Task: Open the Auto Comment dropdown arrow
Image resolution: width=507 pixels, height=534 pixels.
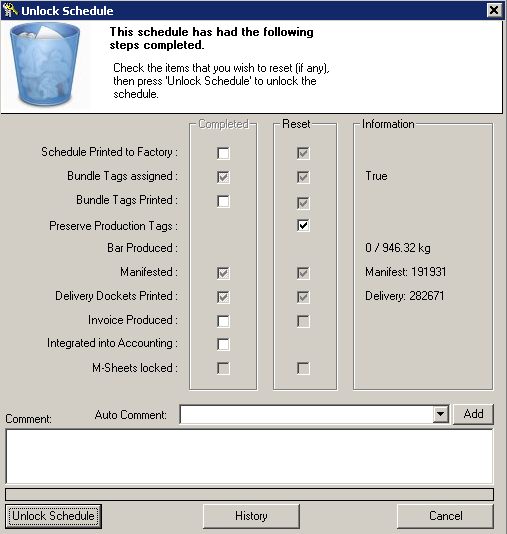Action: click(x=440, y=414)
